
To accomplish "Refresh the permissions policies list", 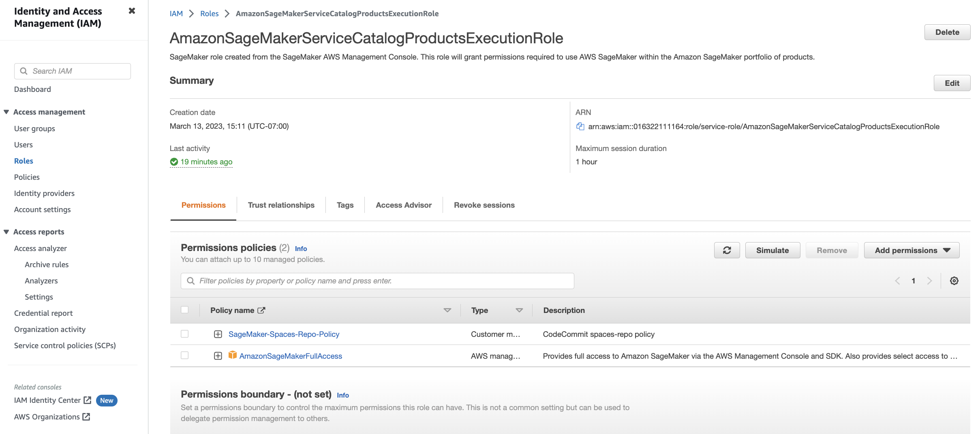I will coord(727,250).
